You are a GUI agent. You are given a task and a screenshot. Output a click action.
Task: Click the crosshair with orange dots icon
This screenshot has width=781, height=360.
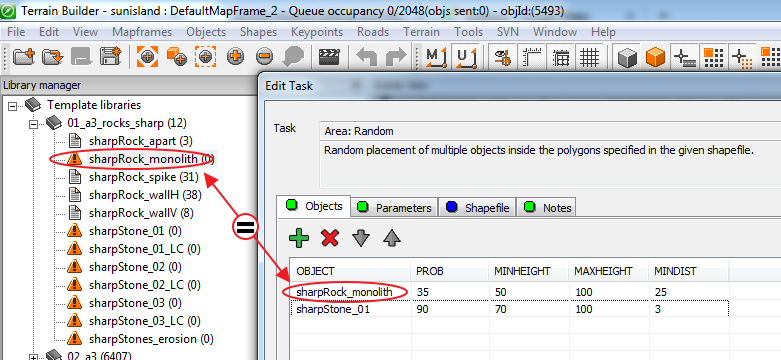742,57
